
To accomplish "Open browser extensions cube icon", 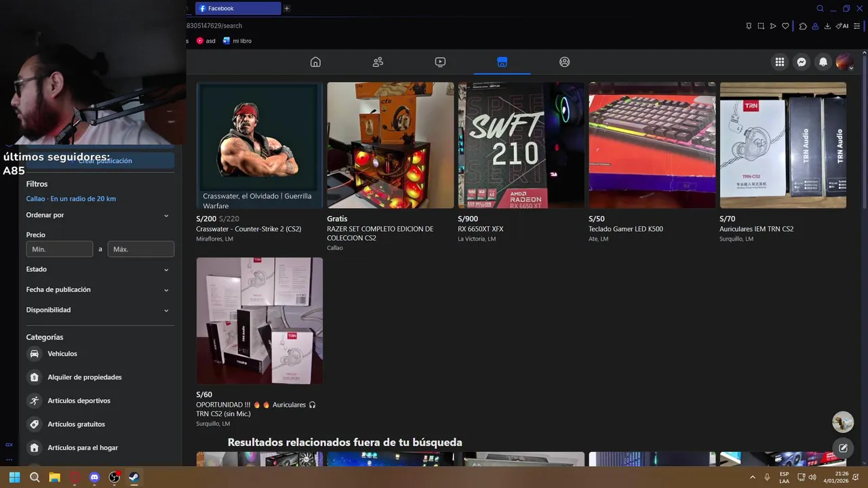I will 803,26.
